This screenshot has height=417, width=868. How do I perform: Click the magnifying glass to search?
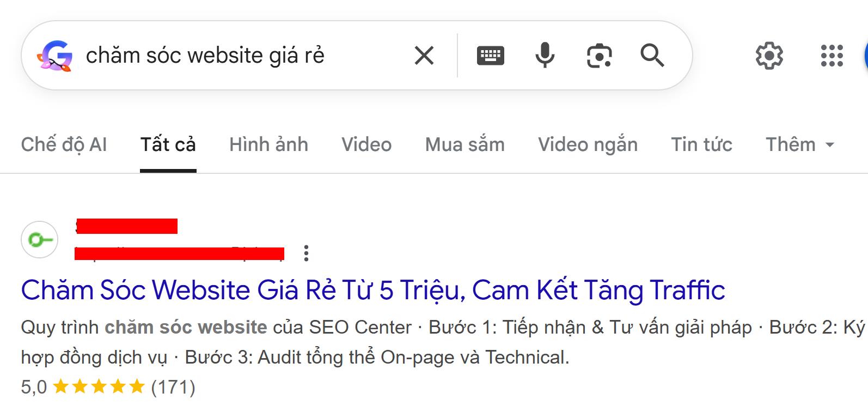pyautogui.click(x=652, y=55)
